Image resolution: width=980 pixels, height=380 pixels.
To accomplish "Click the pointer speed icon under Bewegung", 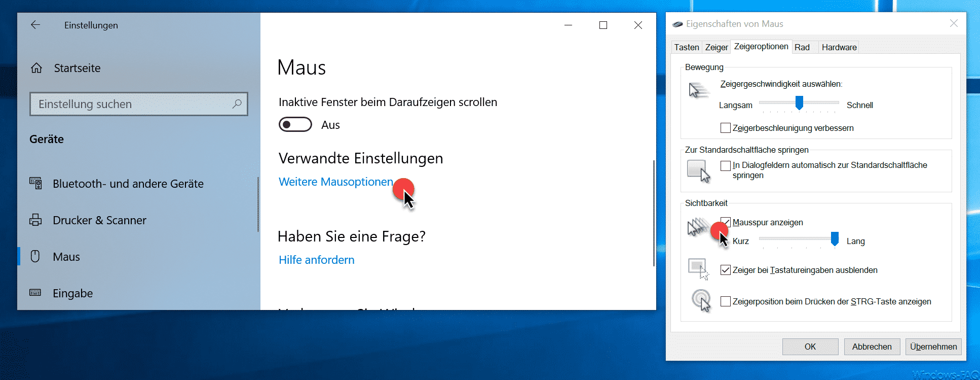I will point(699,90).
